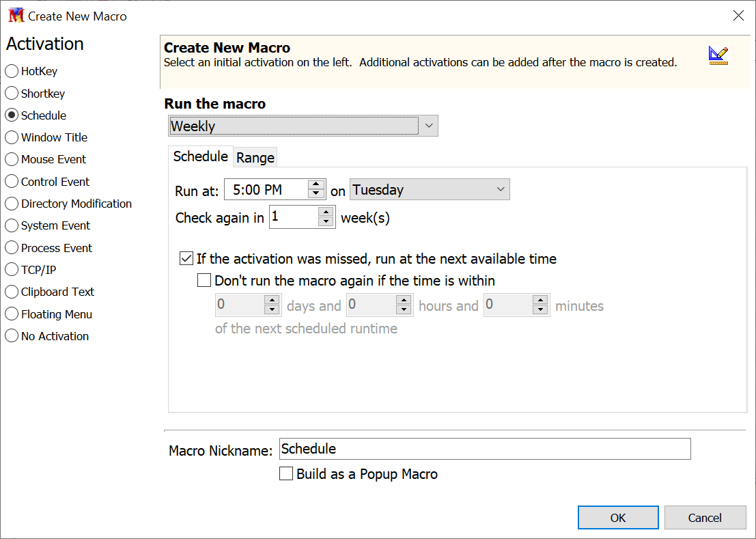Pick the No Activation radio button
Viewport: 756px width, 539px height.
coord(12,336)
